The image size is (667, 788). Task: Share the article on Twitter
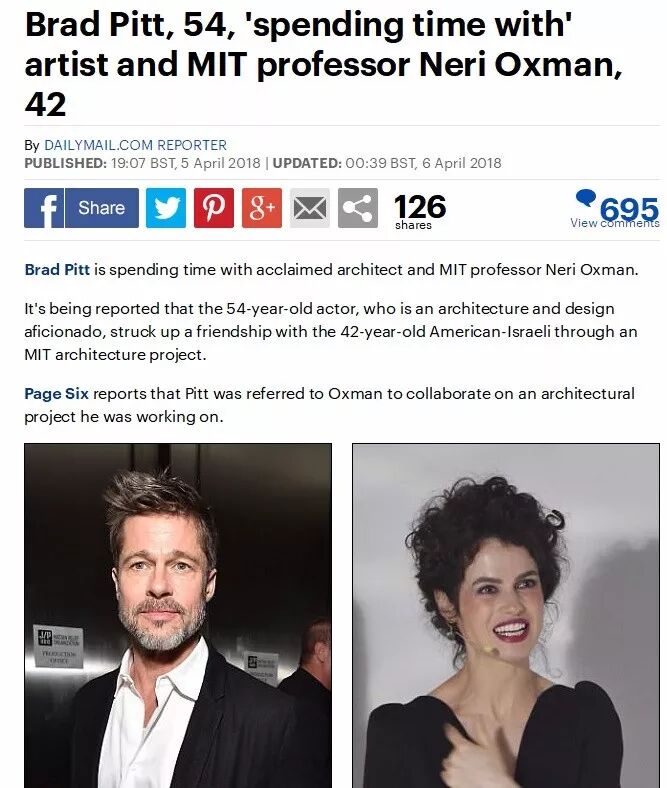[x=166, y=208]
